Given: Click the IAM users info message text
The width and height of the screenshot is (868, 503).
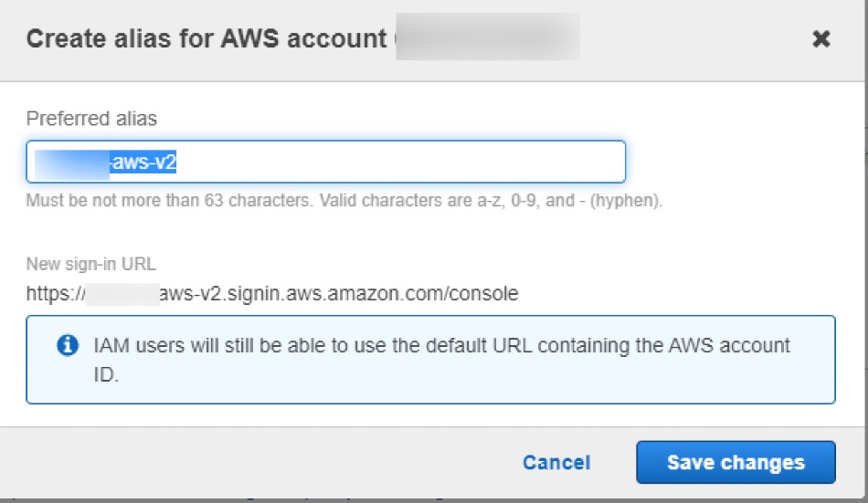Looking at the screenshot, I should 441,360.
